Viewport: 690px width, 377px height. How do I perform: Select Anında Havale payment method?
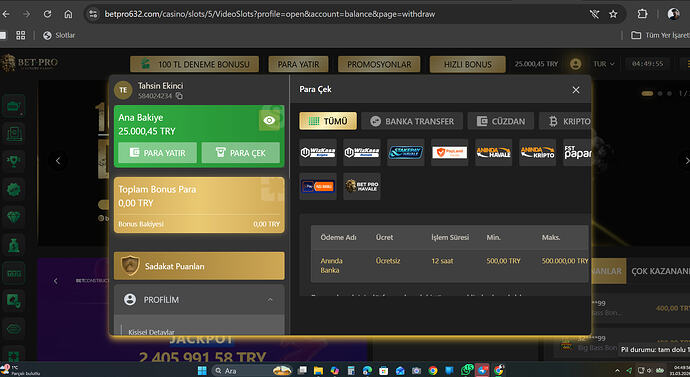pos(494,152)
